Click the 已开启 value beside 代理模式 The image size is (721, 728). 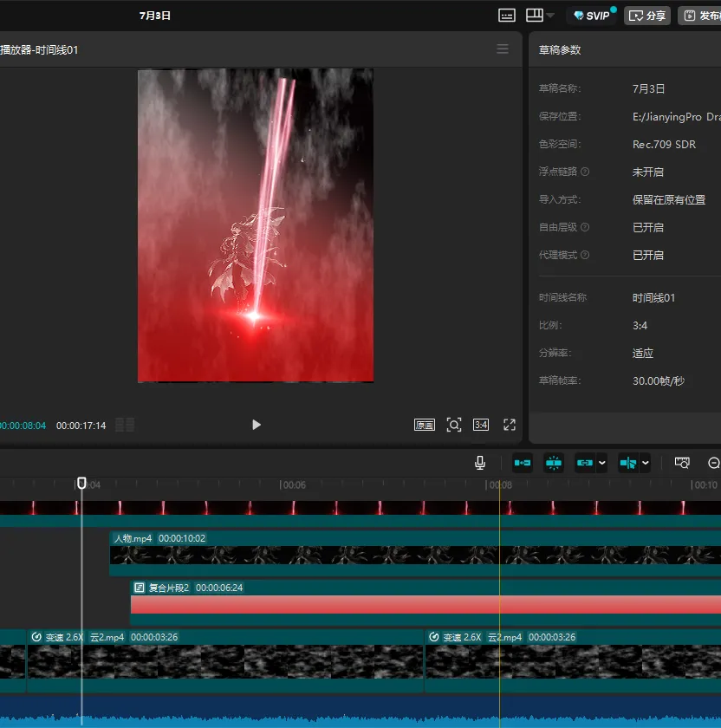647,255
